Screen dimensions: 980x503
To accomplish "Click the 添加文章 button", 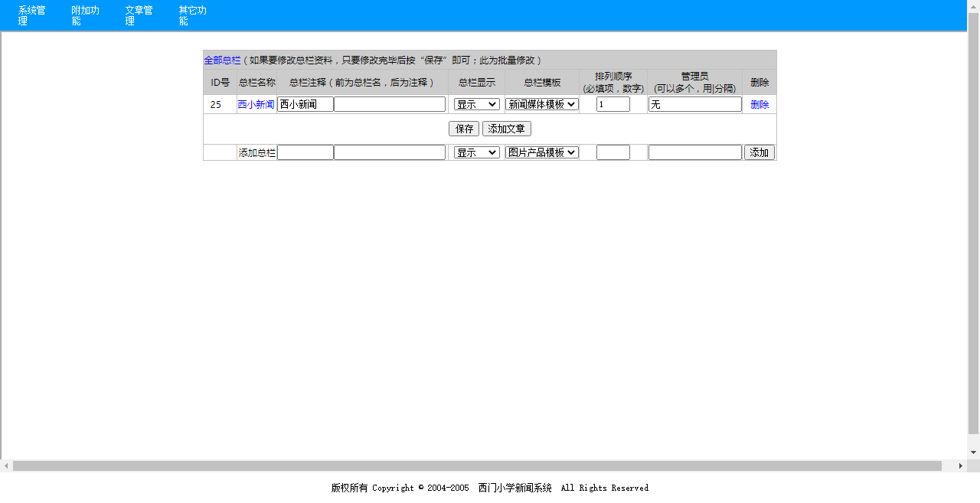I will click(507, 129).
